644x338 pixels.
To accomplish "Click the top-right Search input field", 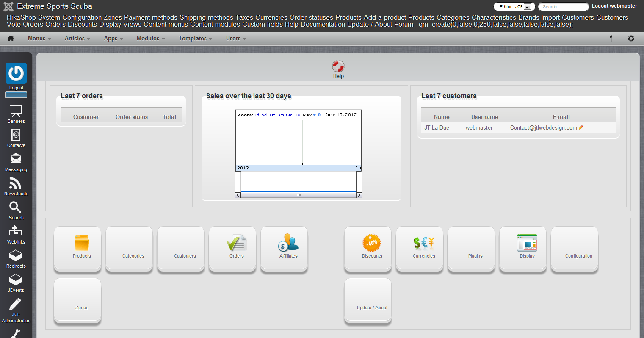I will [x=564, y=7].
